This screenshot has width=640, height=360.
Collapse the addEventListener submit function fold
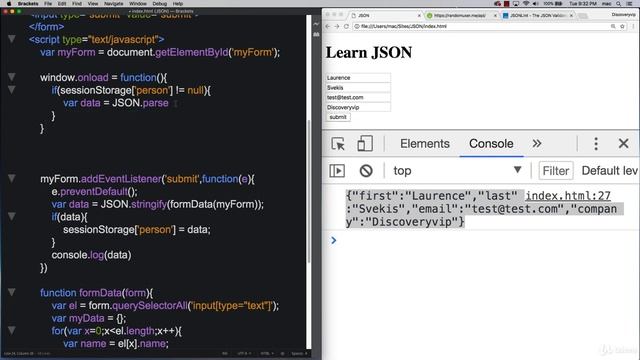tap(12, 178)
